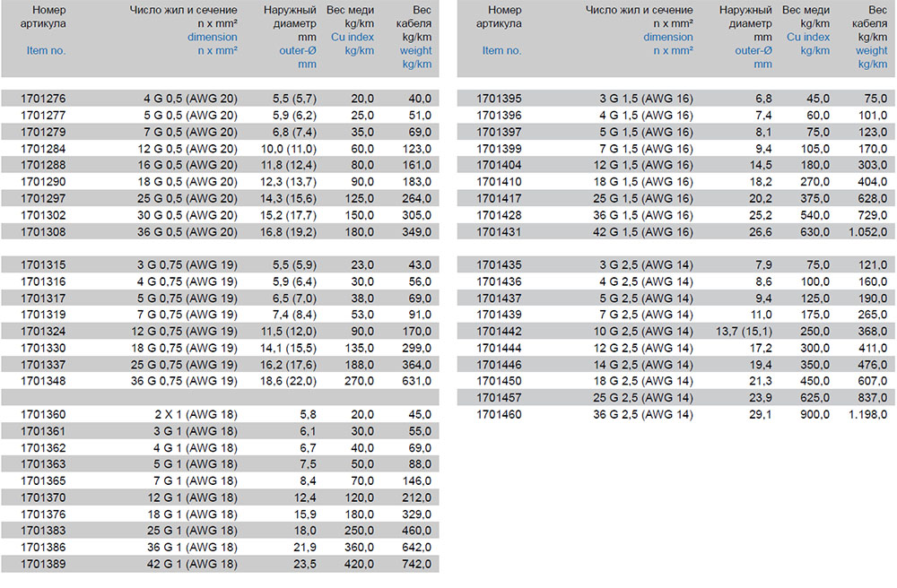Select the dimension 7 G 0,5 (AWG 20)
Screen dimensions: 897x588
pyautogui.click(x=190, y=132)
